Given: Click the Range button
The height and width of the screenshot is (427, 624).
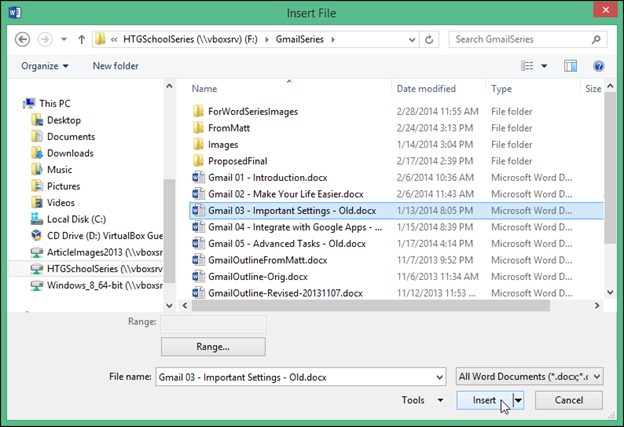Looking at the screenshot, I should click(213, 347).
